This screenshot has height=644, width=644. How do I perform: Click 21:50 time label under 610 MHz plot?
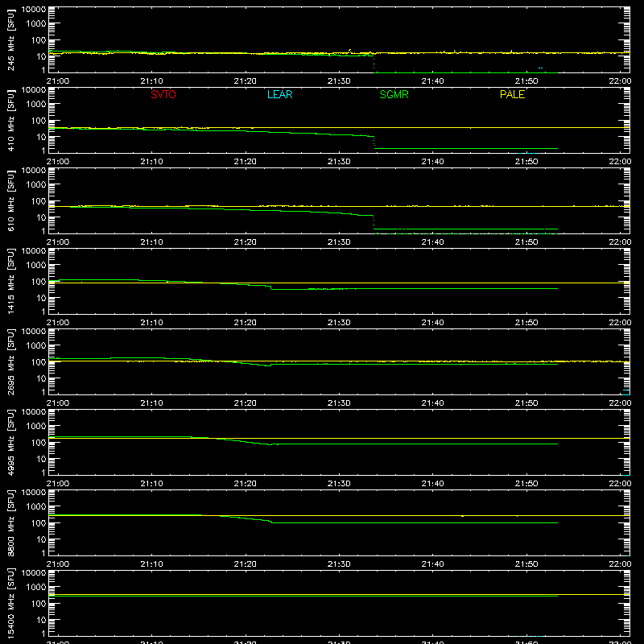pos(526,242)
